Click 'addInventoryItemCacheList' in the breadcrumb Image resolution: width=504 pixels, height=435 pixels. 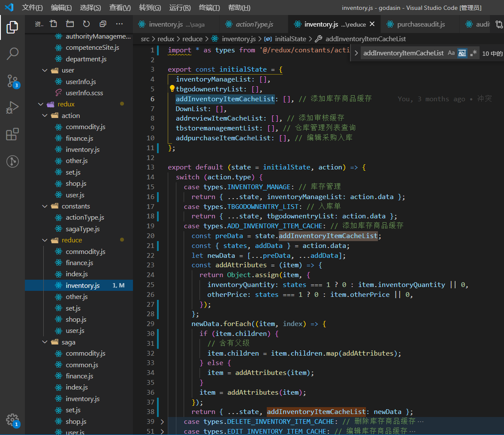tap(365, 39)
